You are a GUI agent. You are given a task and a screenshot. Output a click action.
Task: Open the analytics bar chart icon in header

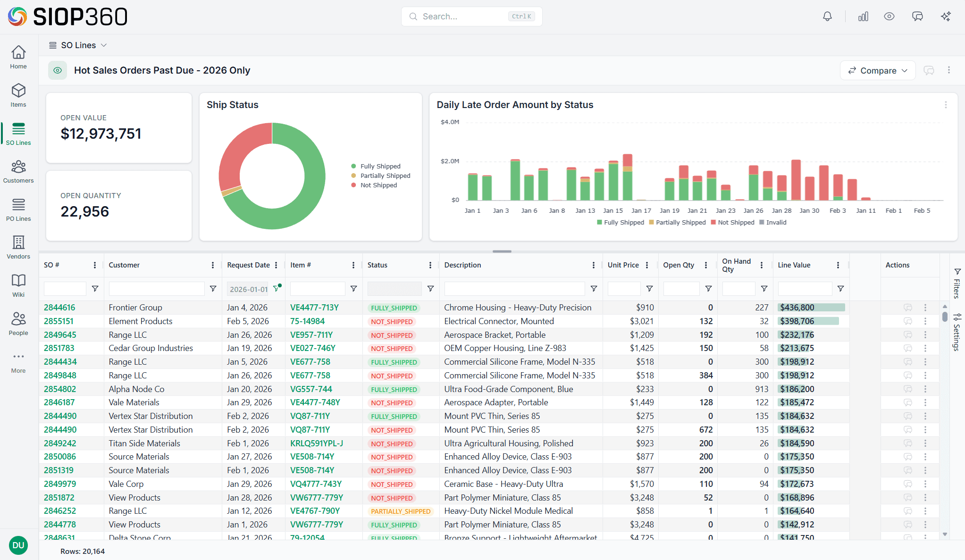pyautogui.click(x=863, y=16)
